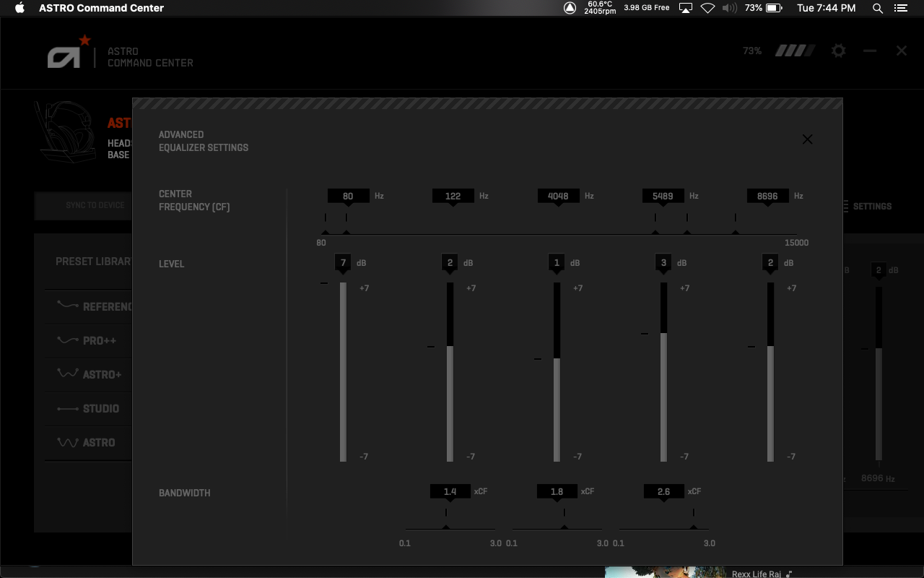Click the bandwidth slider below the 1.4 xCF value

point(450,529)
